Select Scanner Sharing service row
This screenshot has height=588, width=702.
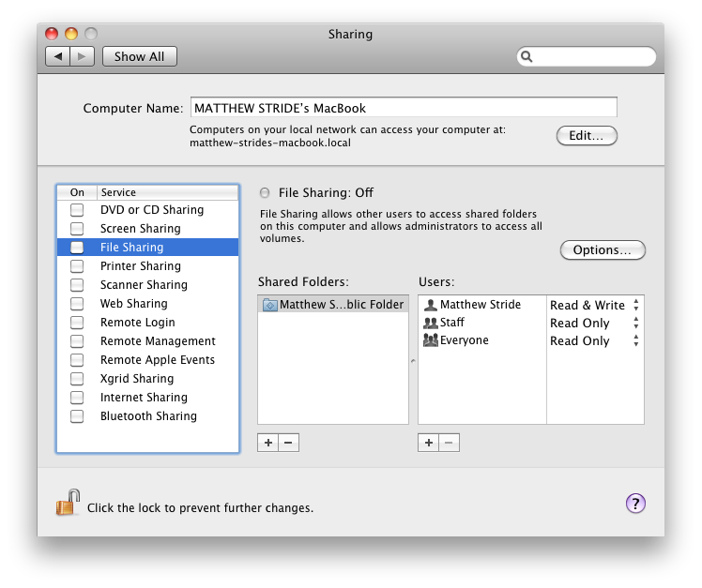147,285
